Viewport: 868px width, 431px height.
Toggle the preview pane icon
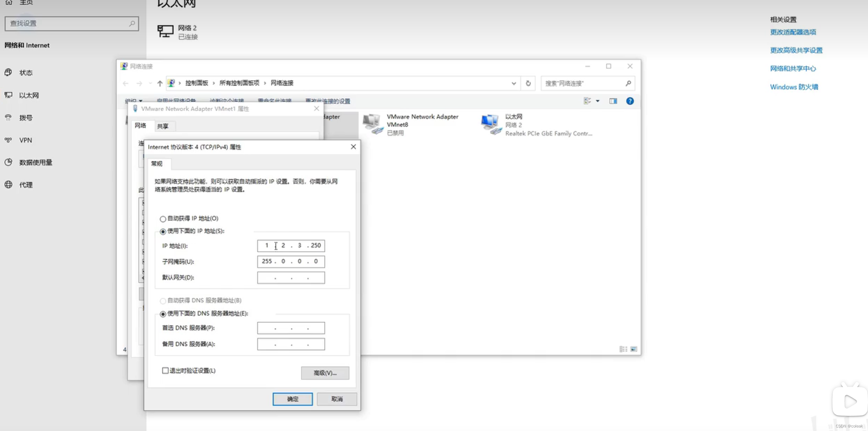[x=613, y=101]
